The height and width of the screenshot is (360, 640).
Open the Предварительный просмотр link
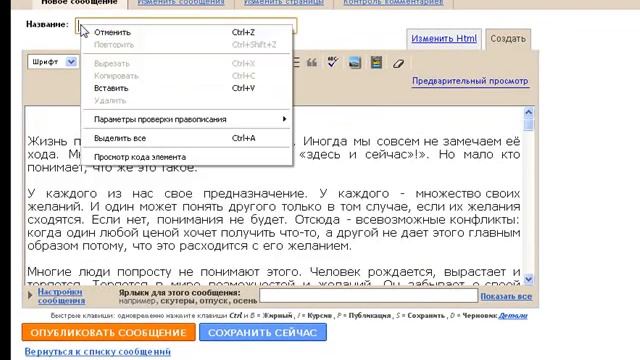coord(470,81)
